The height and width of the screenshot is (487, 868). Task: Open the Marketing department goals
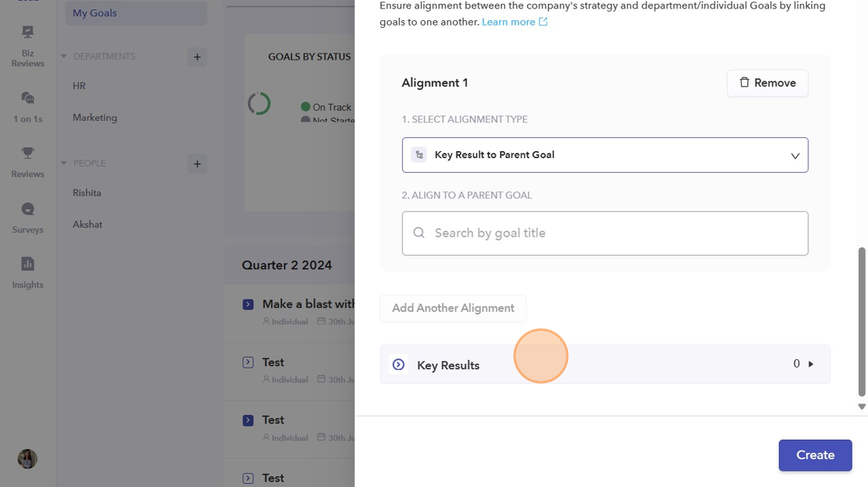(x=95, y=118)
